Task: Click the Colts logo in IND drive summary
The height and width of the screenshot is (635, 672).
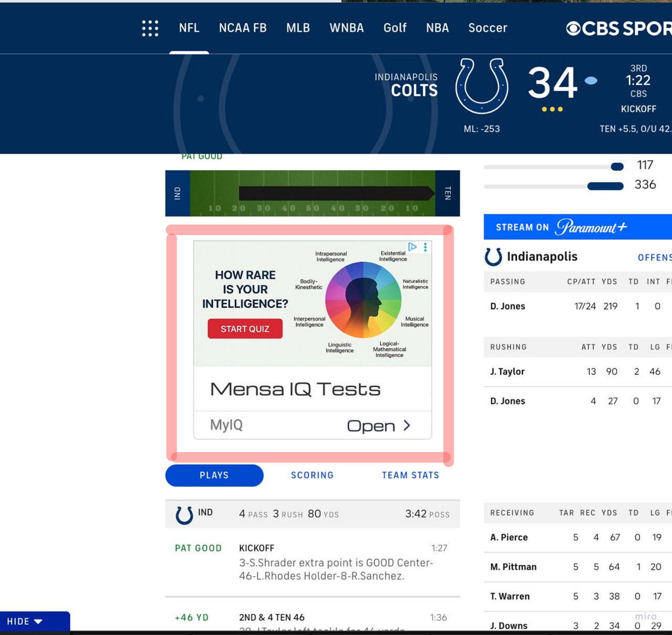Action: pos(184,514)
